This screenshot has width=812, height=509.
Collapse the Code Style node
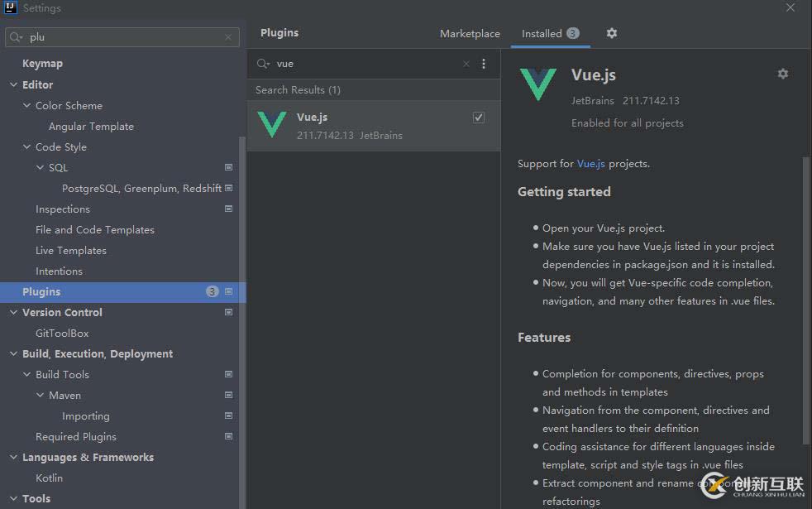coord(27,146)
